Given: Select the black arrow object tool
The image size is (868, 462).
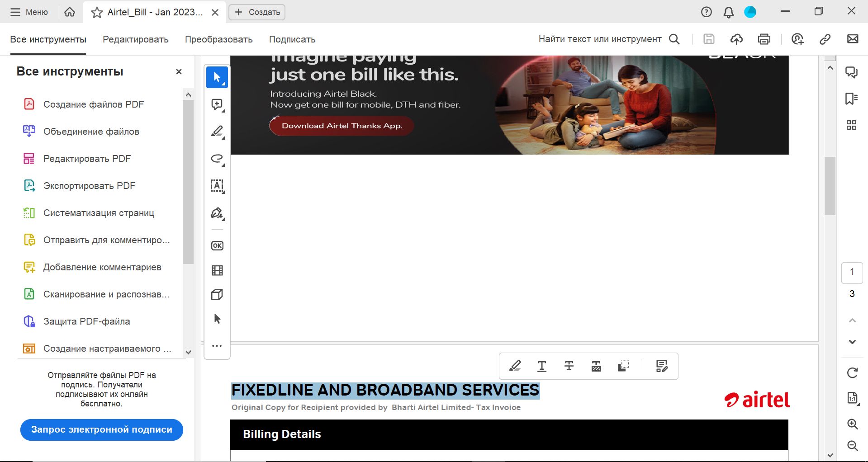Looking at the screenshot, I should 217,319.
